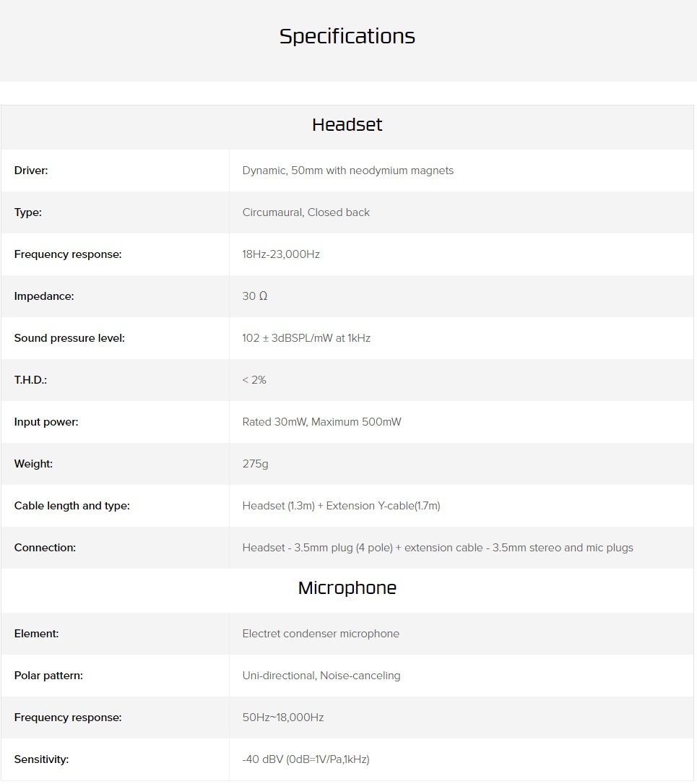Viewport: 697px width, 784px height.
Task: Click the -40 dBV sensitivity value
Action: (306, 759)
